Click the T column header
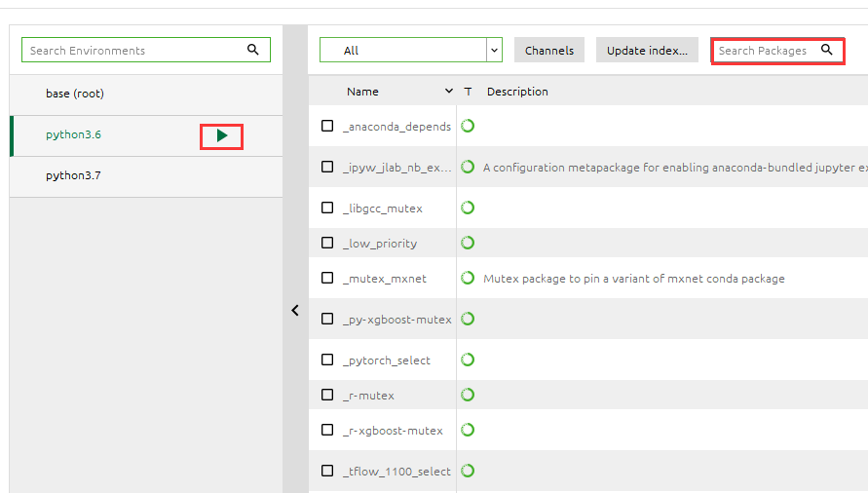 469,92
